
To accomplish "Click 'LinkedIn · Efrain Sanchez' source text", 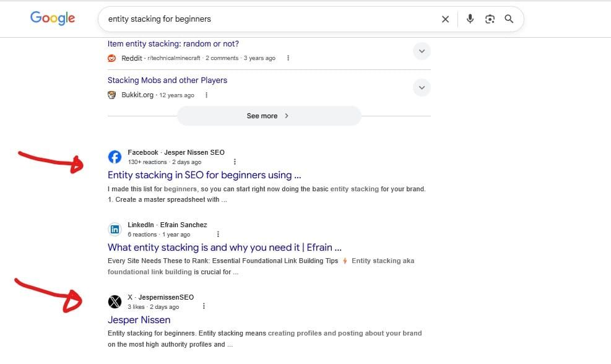I will coord(167,225).
